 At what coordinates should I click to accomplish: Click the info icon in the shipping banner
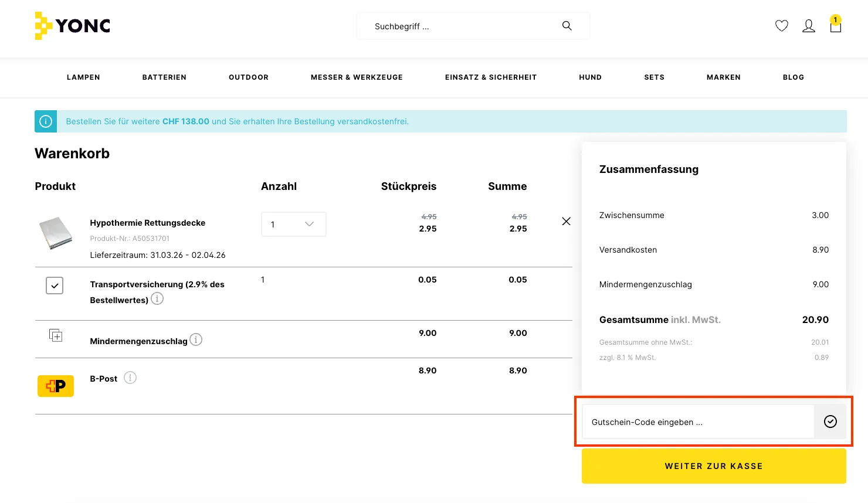[x=45, y=121]
